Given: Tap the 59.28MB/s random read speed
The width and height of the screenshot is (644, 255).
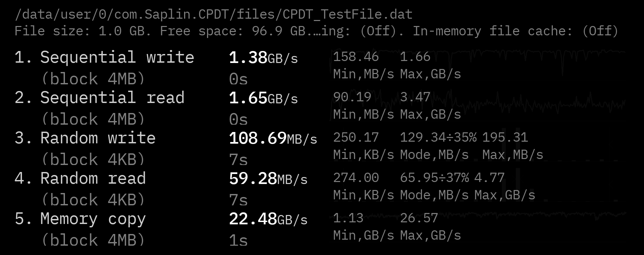Looking at the screenshot, I should [x=268, y=179].
